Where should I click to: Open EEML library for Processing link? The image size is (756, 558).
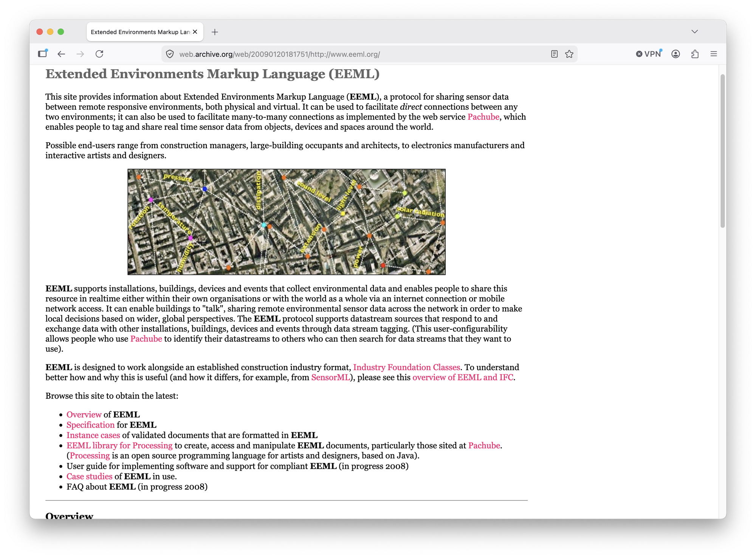[119, 446]
